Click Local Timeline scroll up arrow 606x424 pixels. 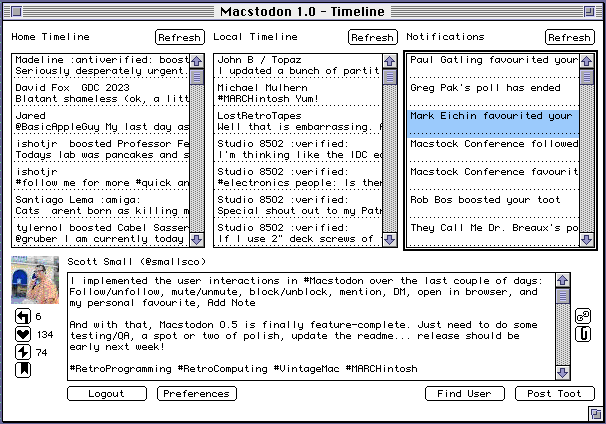(x=389, y=61)
